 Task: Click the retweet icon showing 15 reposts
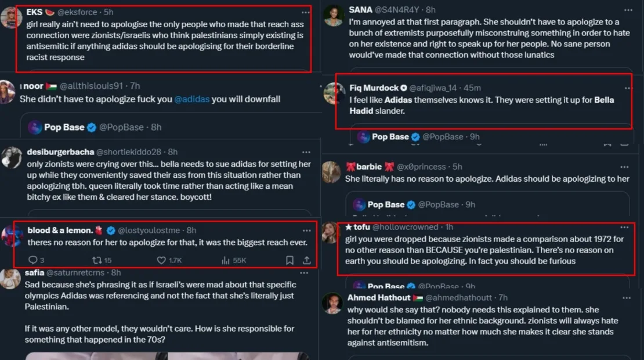(x=97, y=260)
